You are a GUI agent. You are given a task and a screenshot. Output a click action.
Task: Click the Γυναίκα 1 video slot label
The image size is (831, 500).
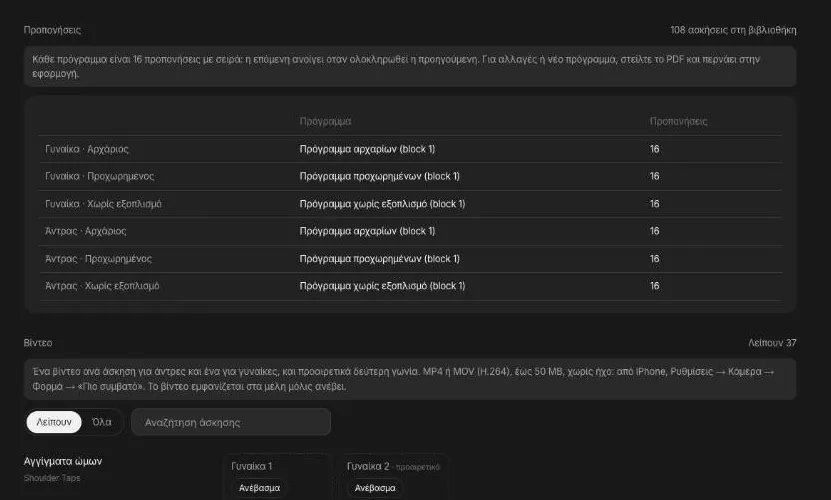[252, 466]
